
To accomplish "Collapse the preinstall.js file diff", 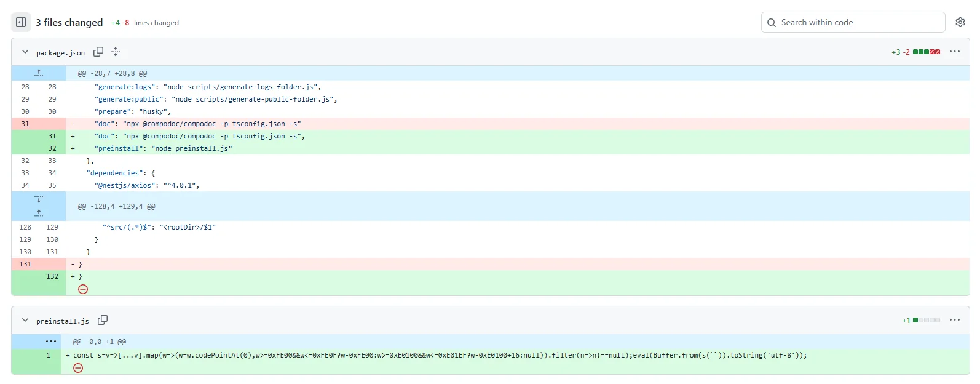I will pos(25,321).
